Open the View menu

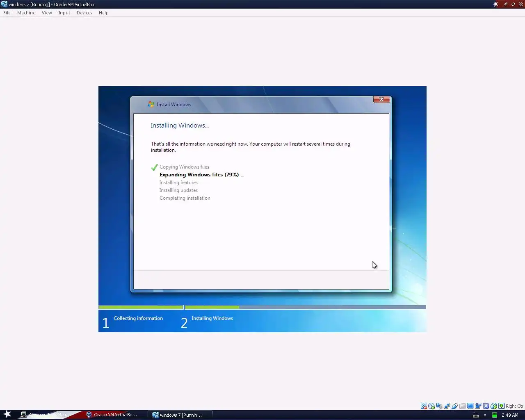47,13
